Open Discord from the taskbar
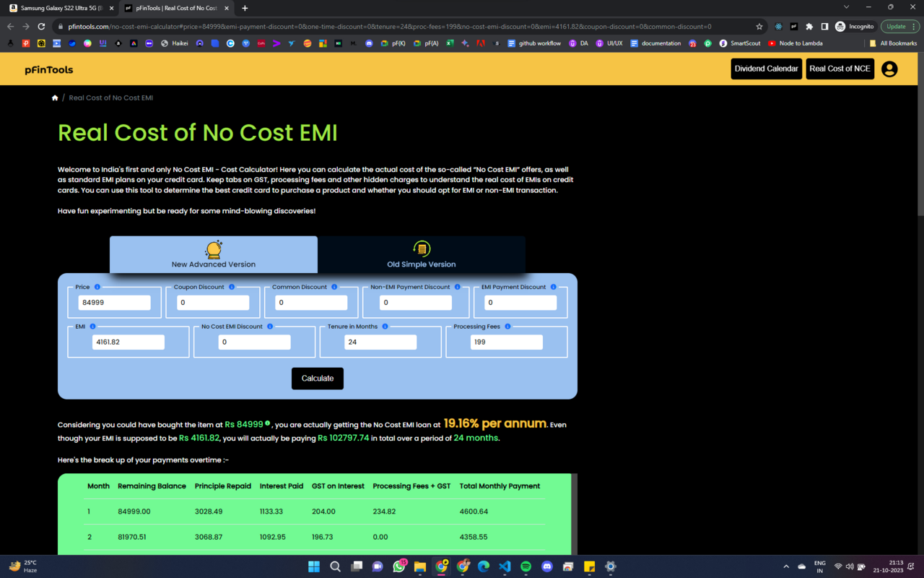The image size is (924, 578). [x=546, y=566]
